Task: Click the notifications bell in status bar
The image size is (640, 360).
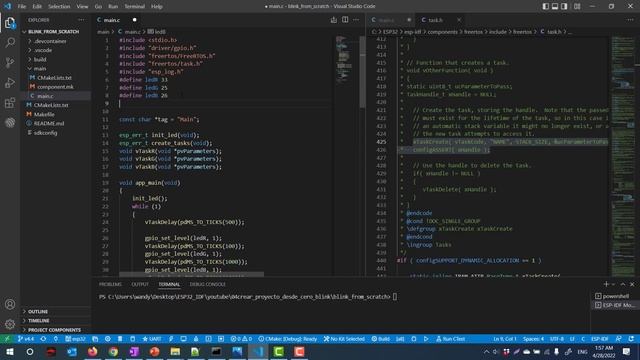Action: point(631,339)
